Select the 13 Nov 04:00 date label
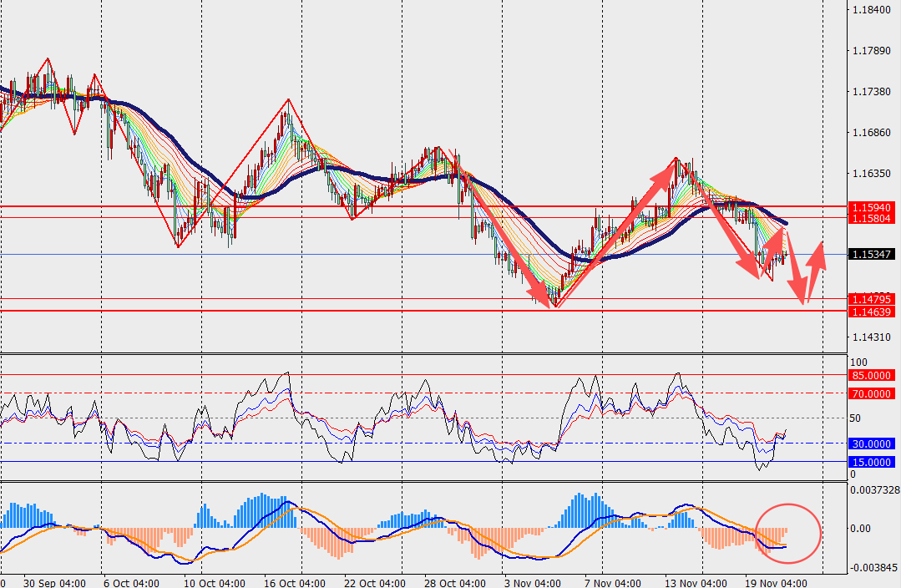Screen dimensions: 901x588 696,581
